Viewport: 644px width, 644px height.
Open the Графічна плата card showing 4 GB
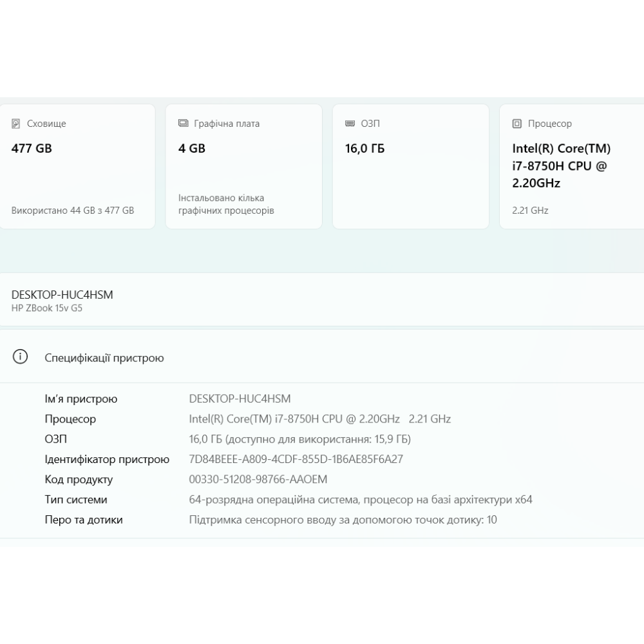(243, 167)
